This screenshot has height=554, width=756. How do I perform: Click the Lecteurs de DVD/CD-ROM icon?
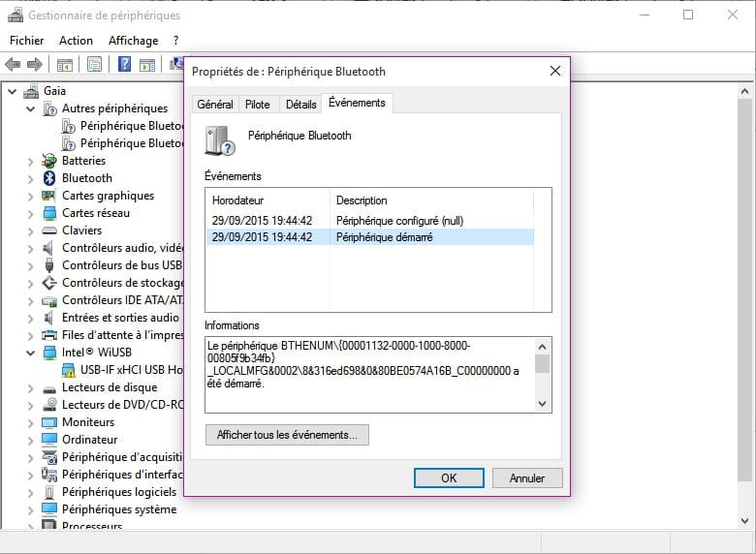(x=49, y=405)
